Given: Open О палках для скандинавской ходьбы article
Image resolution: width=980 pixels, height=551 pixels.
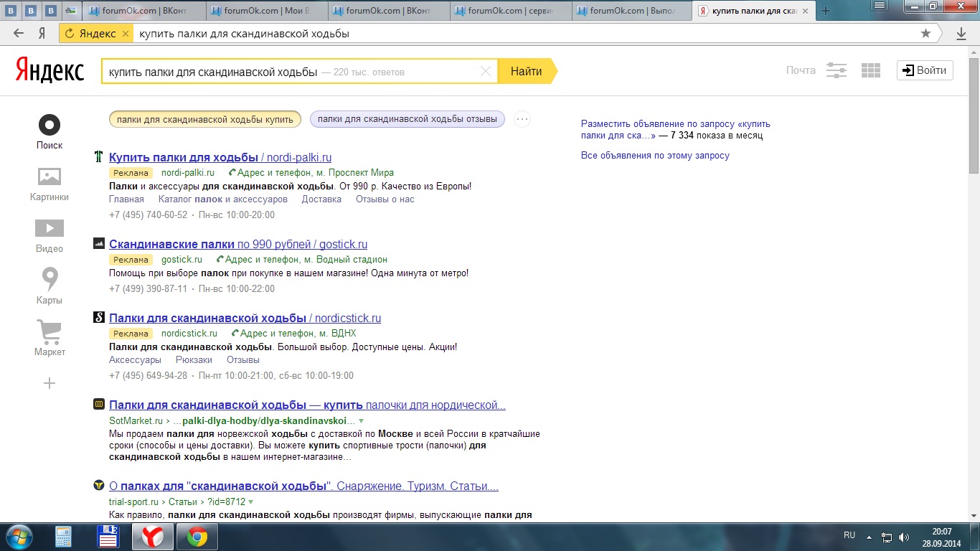Looking at the screenshot, I should [x=303, y=486].
